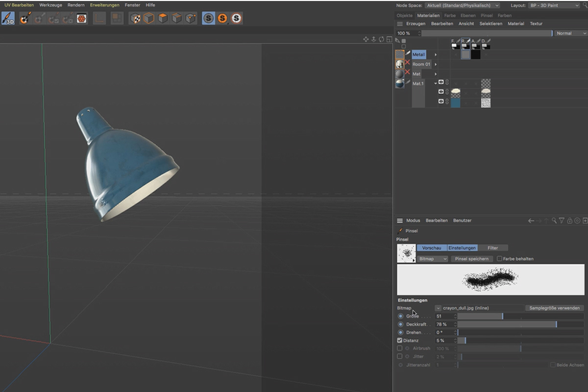Open the Normal blend mode dropdown
This screenshot has width=588, height=392.
[571, 33]
